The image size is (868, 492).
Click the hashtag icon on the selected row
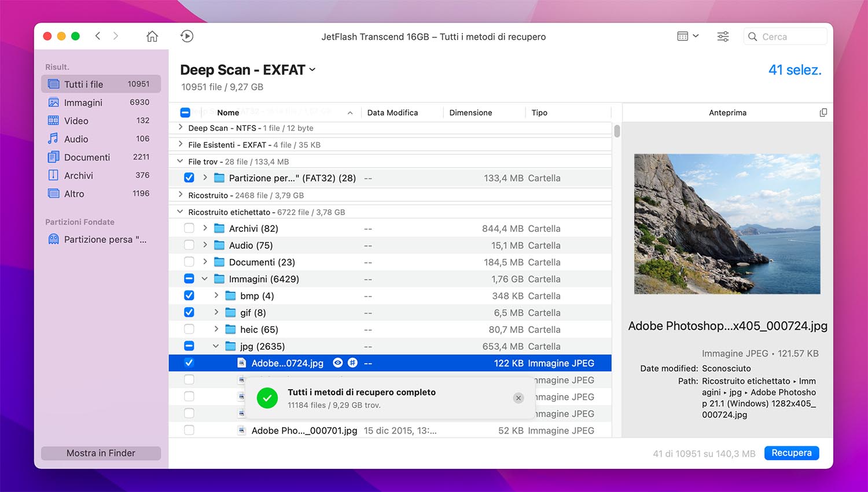[354, 362]
